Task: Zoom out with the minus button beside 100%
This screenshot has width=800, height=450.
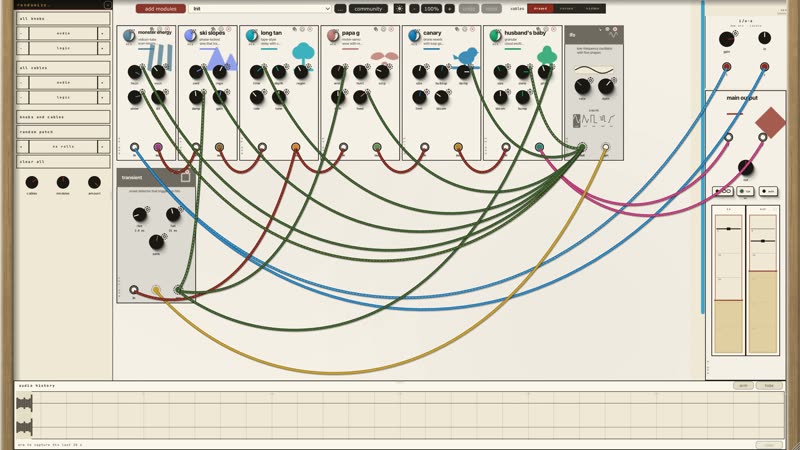Action: coord(414,9)
